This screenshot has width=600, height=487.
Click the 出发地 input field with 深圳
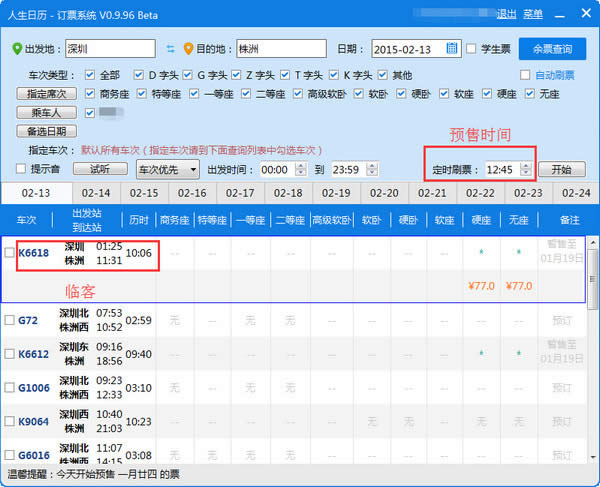pyautogui.click(x=110, y=49)
